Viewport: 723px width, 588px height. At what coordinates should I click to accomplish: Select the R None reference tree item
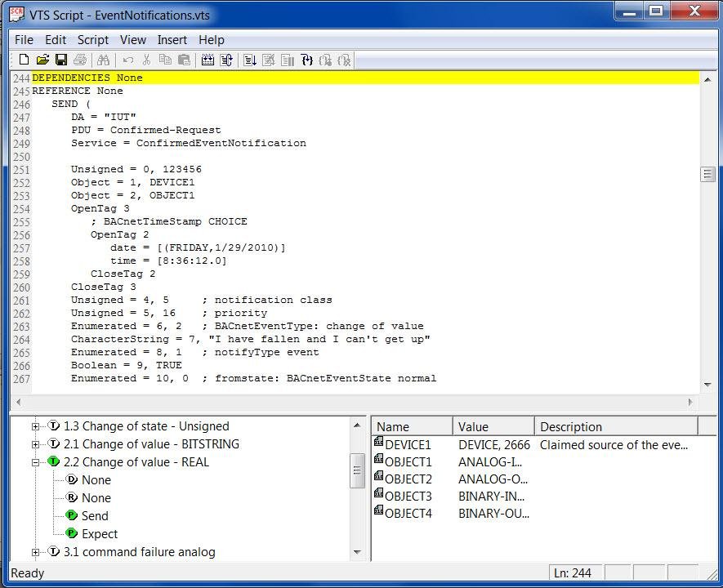coord(96,498)
